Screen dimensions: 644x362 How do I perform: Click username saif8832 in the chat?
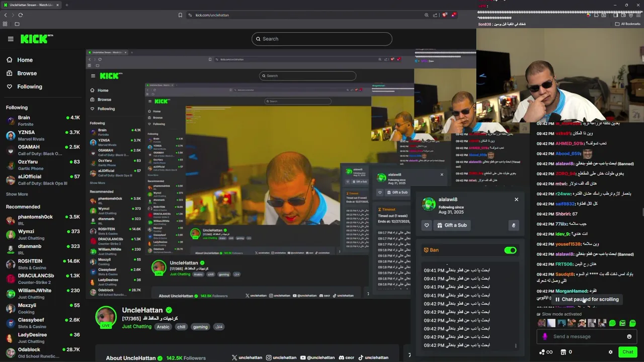565,204
